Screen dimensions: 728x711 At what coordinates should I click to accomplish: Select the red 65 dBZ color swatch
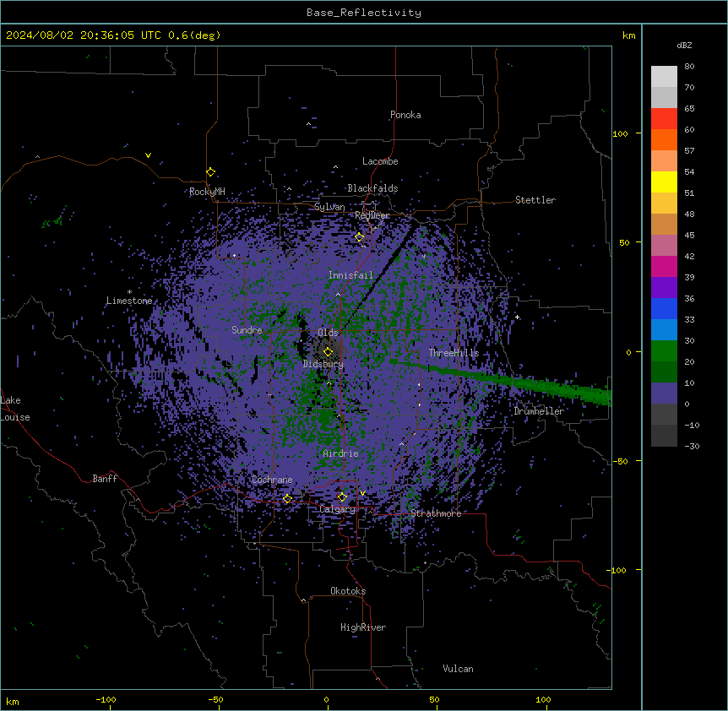click(x=664, y=118)
